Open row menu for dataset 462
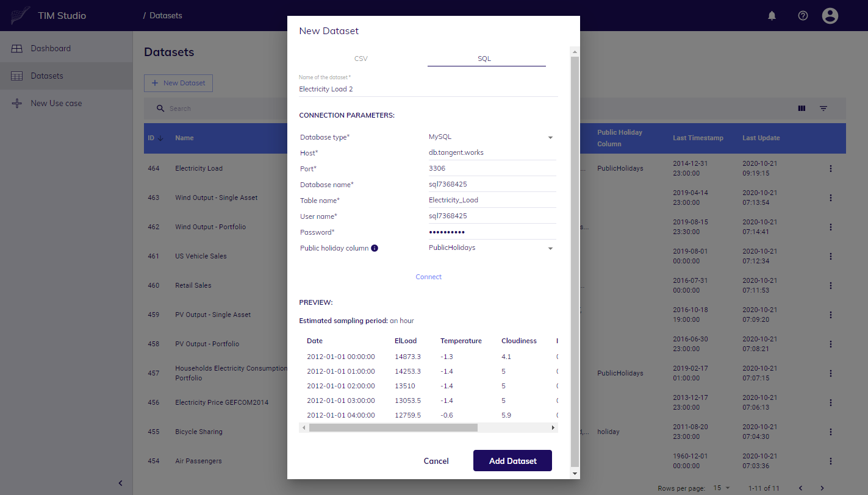 click(830, 227)
